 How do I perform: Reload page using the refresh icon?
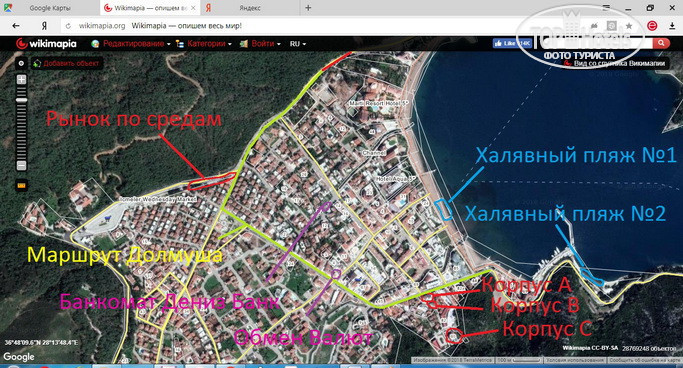tap(68, 26)
